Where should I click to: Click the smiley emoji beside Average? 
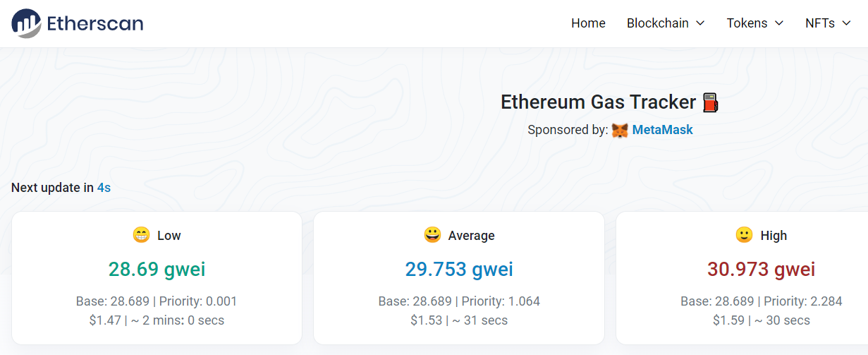(432, 235)
